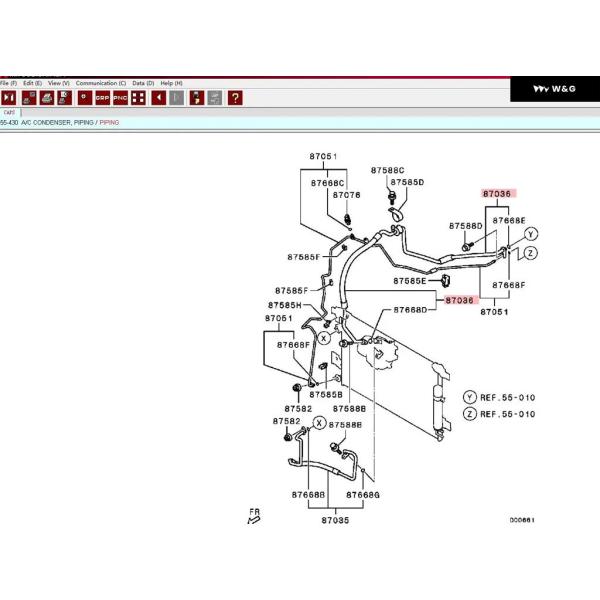
Task: Click the A/C CONDENSER, PIPING breadcrumb
Action: coord(58,122)
